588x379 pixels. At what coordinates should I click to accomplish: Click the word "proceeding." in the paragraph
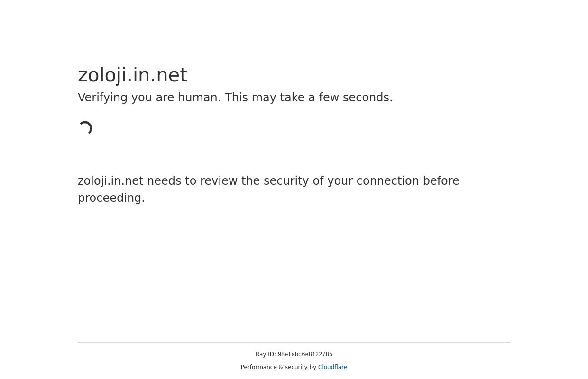[111, 198]
